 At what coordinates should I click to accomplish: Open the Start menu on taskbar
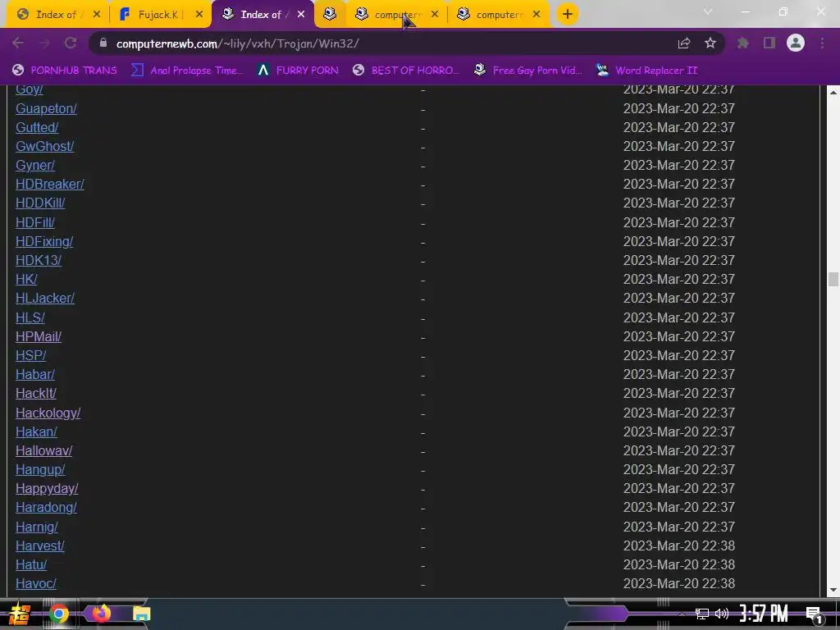[x=20, y=614]
